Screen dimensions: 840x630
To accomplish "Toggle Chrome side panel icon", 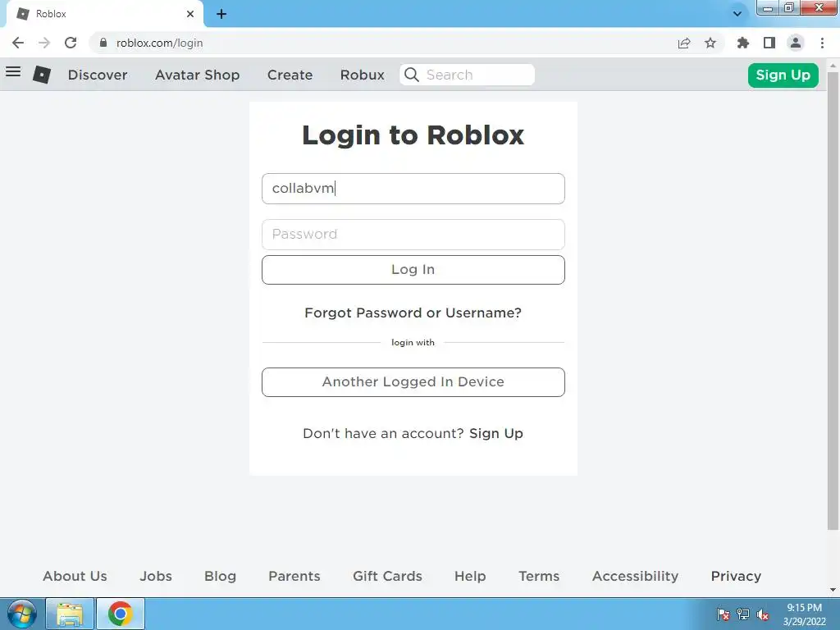I will (x=769, y=43).
